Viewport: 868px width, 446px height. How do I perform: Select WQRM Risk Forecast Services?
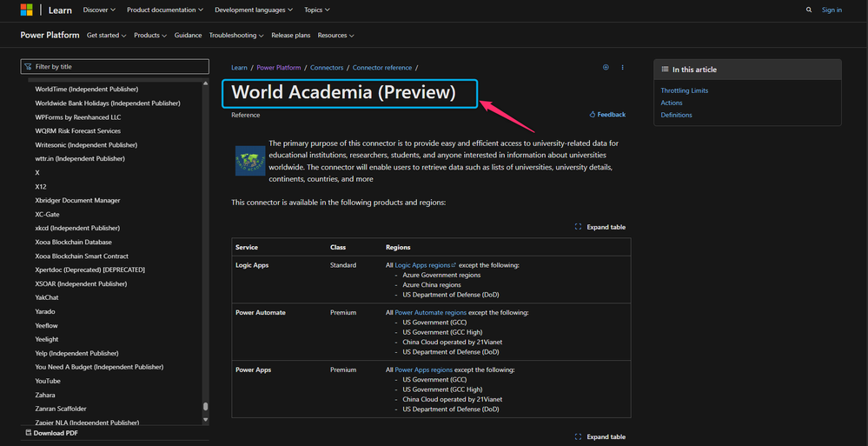[x=77, y=130]
